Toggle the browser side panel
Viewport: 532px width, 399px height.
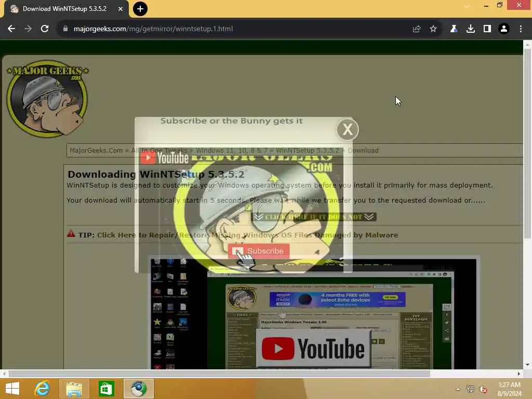pos(487,29)
